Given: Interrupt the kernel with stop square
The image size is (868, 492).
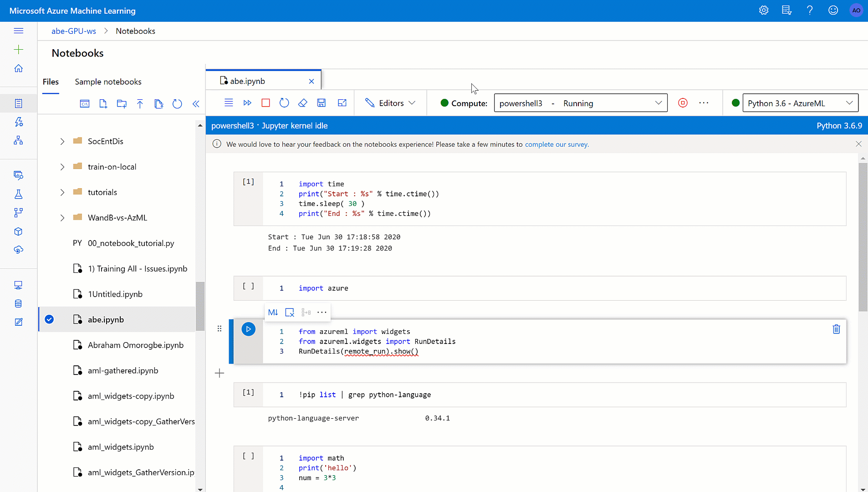Looking at the screenshot, I should coord(266,103).
